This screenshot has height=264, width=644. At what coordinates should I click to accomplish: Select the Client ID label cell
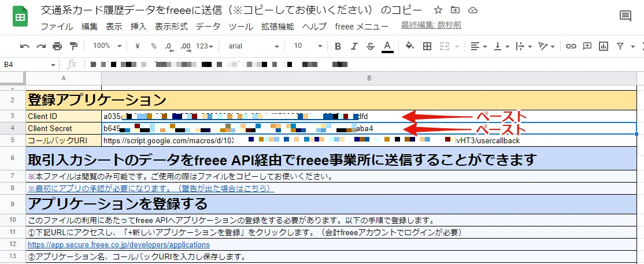[x=63, y=116]
